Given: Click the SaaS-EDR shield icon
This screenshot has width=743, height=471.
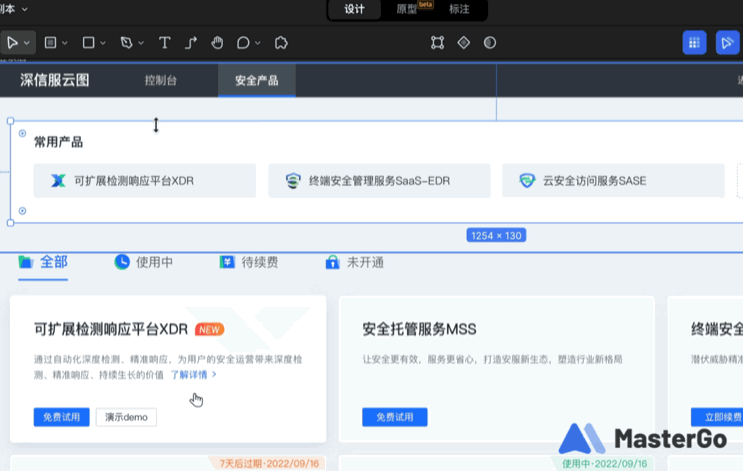Looking at the screenshot, I should 293,181.
